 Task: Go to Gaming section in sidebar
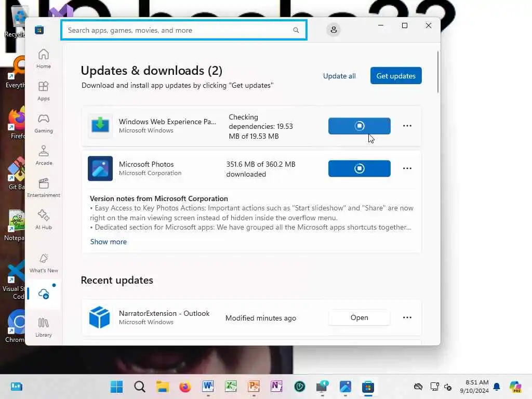44,123
